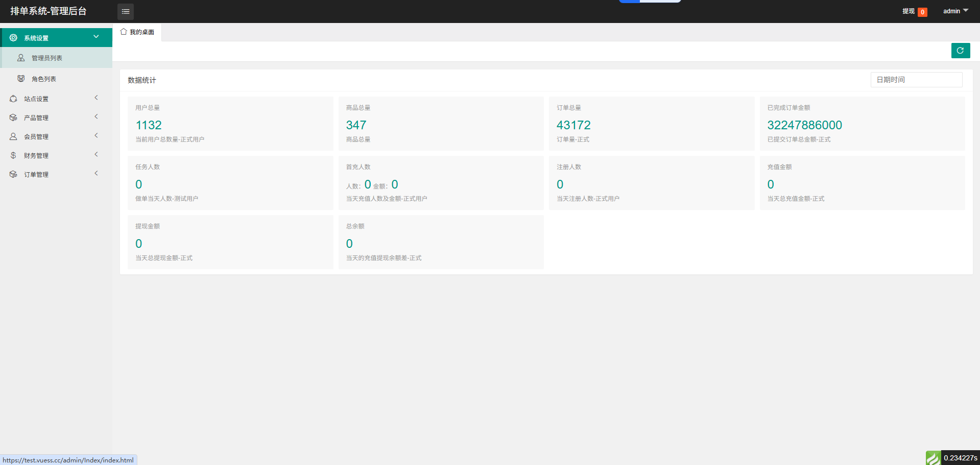Open 管理员列表 menu item

[x=47, y=58]
